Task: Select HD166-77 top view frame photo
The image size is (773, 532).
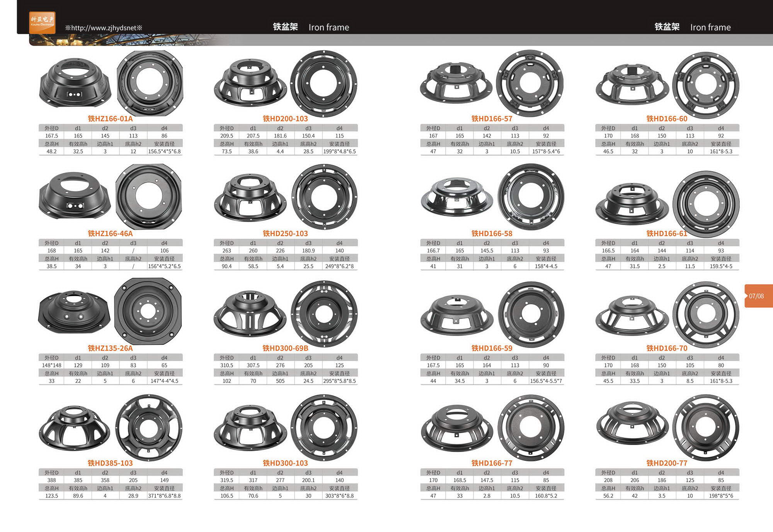Action: click(x=531, y=428)
